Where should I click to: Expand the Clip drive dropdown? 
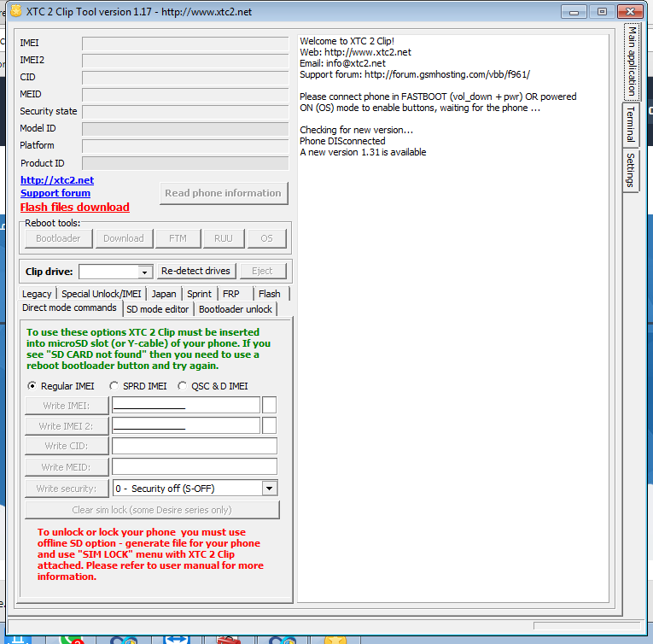coord(144,272)
